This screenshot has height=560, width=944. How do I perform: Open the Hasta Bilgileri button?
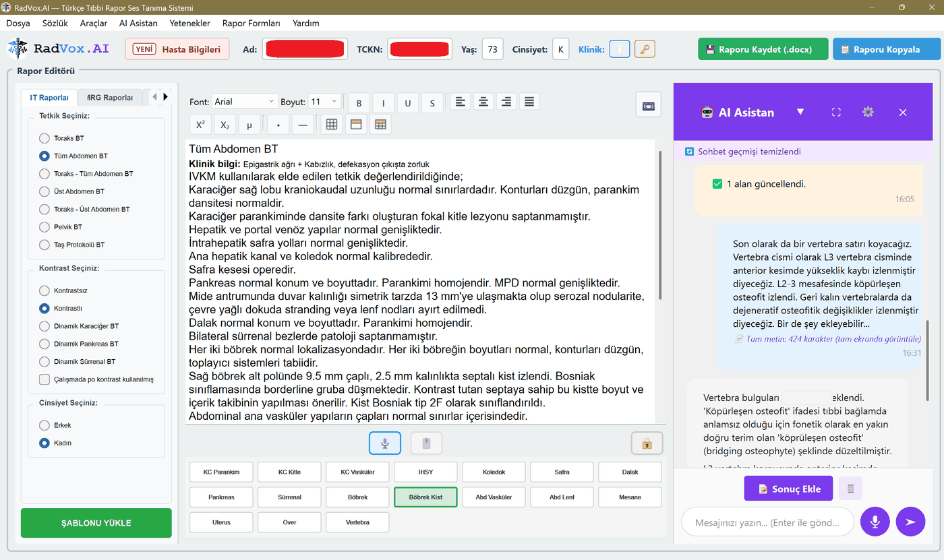coord(177,49)
